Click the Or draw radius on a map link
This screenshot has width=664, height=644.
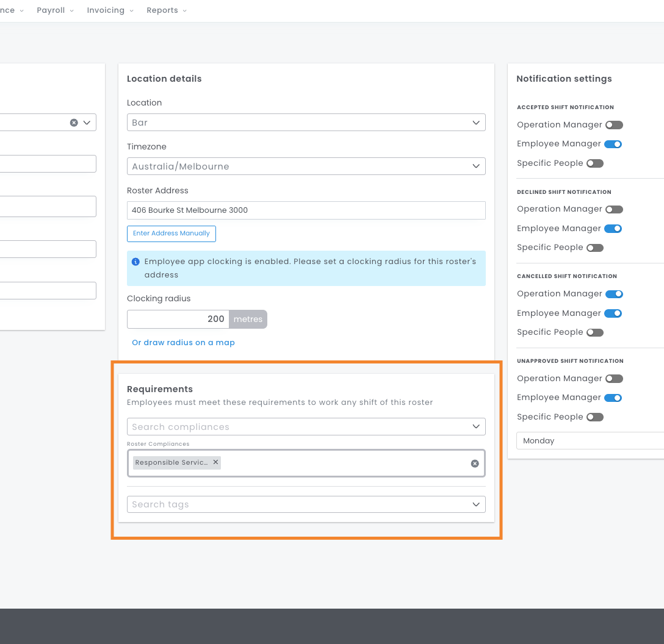(183, 343)
